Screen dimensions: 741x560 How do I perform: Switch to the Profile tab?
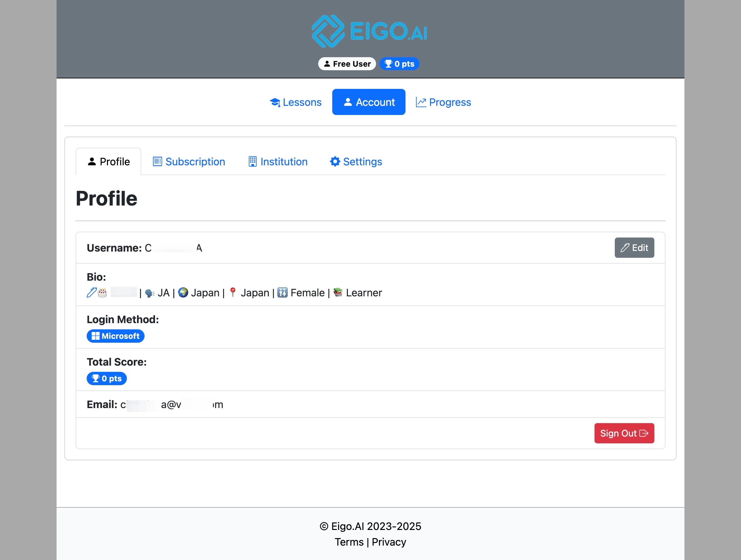click(x=109, y=162)
